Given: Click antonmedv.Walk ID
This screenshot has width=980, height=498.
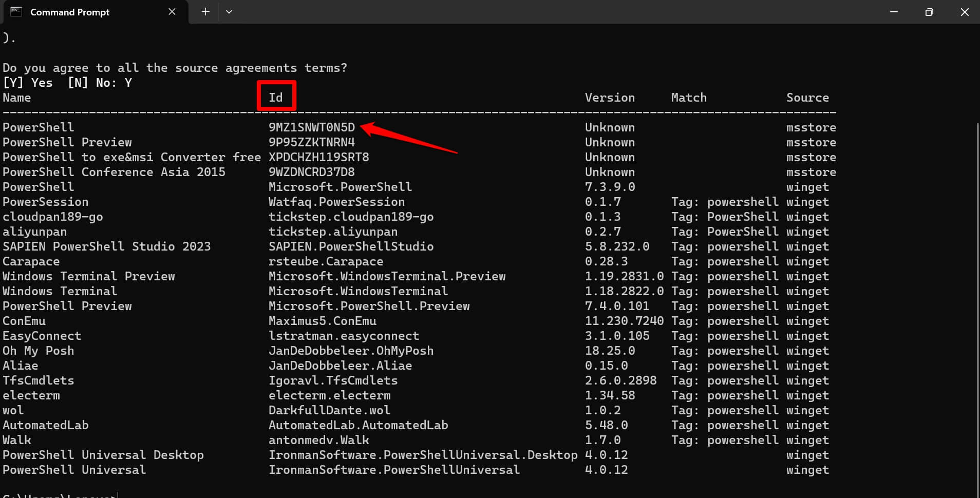Looking at the screenshot, I should click(319, 440).
